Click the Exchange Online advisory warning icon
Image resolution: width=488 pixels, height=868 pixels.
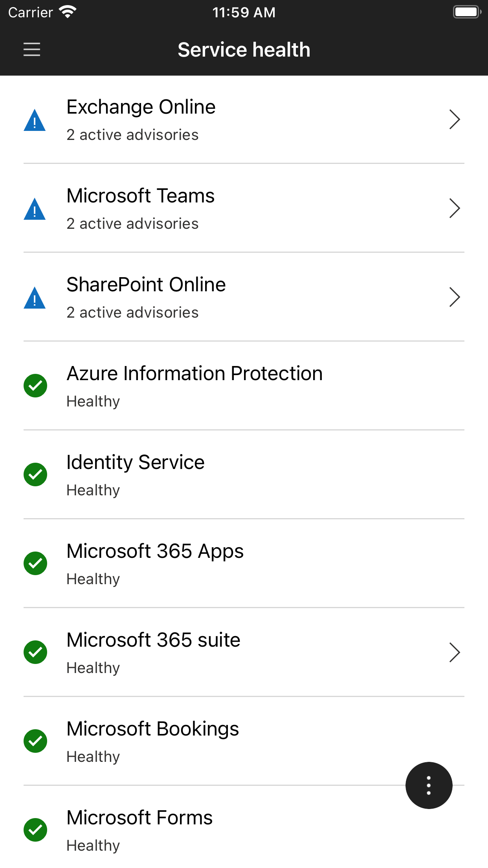(35, 120)
